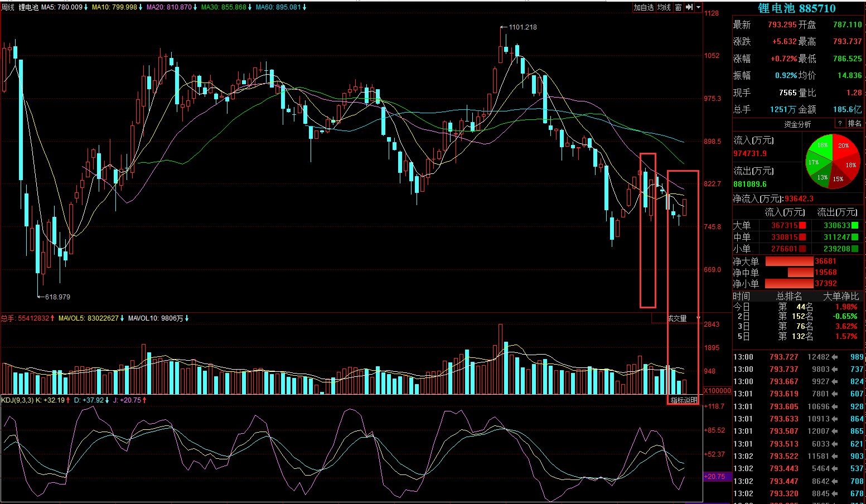Click the 最新 value 793.295

pyautogui.click(x=782, y=25)
